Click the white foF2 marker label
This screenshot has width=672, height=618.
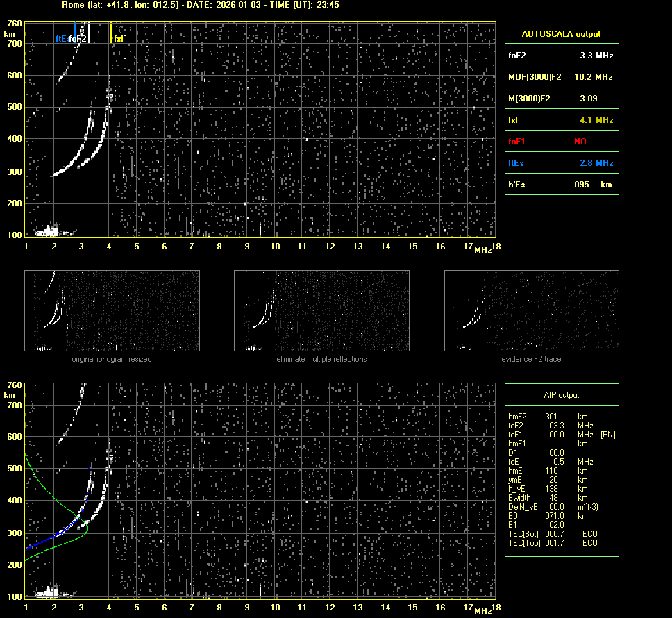click(78, 39)
